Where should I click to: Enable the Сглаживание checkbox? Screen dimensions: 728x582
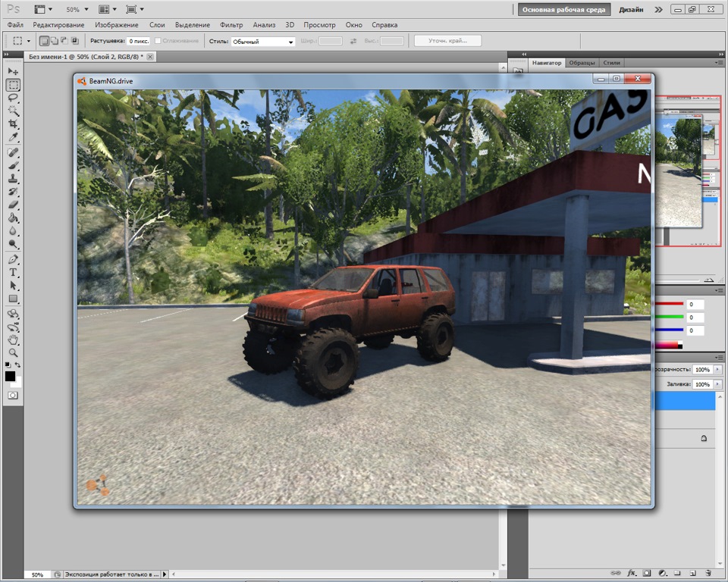click(158, 41)
